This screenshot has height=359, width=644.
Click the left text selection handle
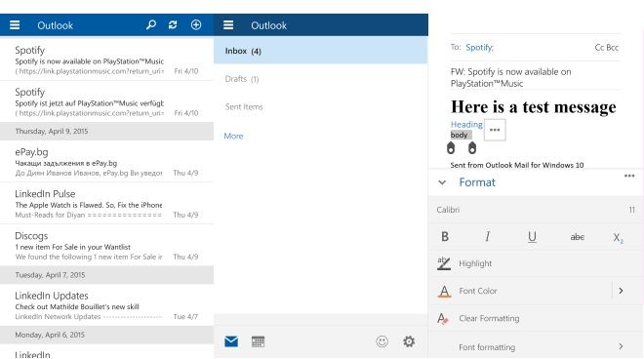tap(451, 148)
